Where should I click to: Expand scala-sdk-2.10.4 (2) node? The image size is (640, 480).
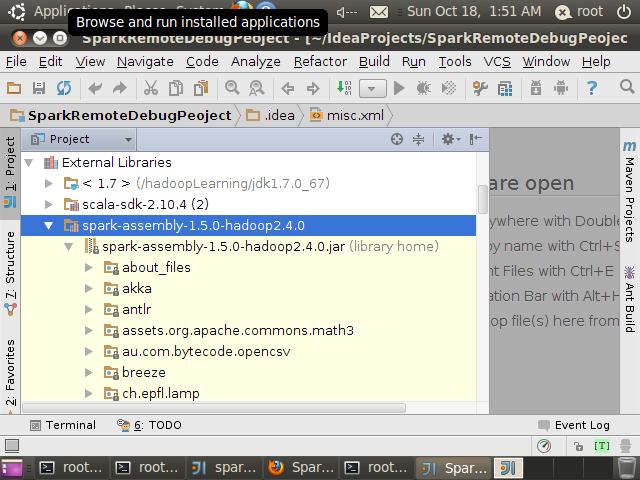(x=49, y=204)
